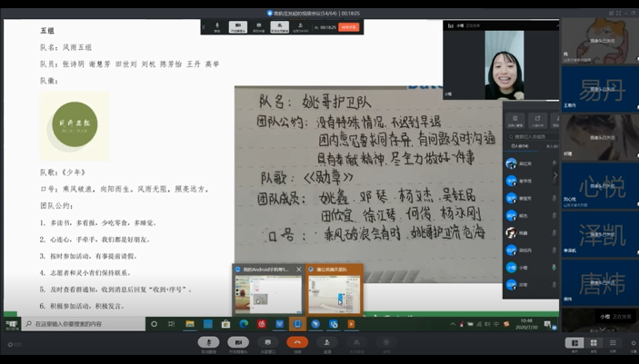Screen dimensions: 639x364
Task: Click the red stop sharing button at top
Action: (349, 27)
